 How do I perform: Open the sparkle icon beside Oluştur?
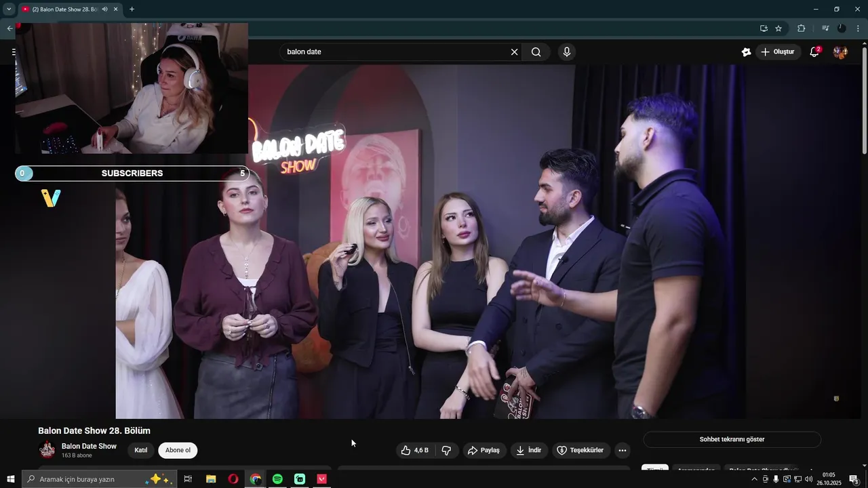click(x=746, y=52)
